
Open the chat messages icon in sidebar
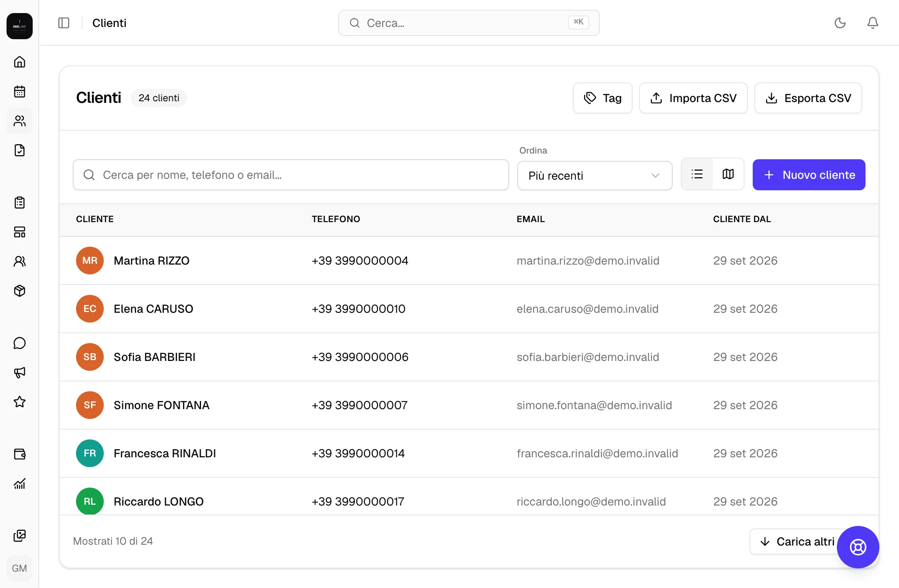click(20, 343)
